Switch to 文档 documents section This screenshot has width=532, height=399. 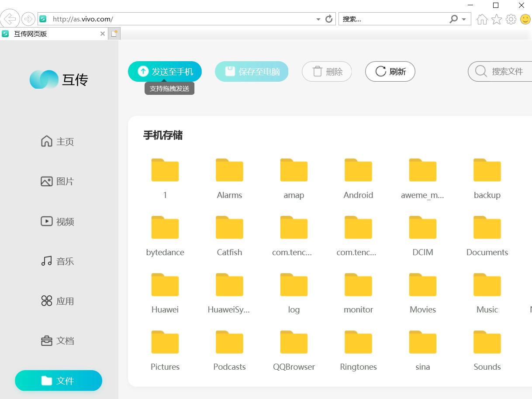[57, 341]
